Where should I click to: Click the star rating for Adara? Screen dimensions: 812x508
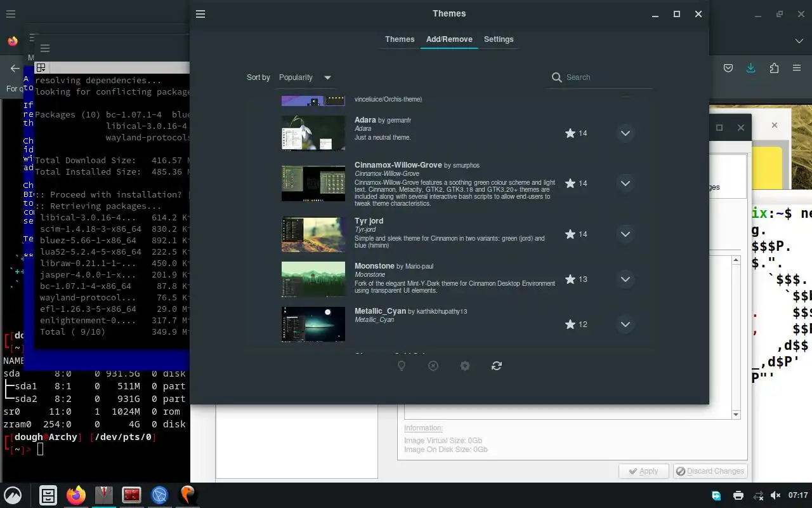click(576, 133)
